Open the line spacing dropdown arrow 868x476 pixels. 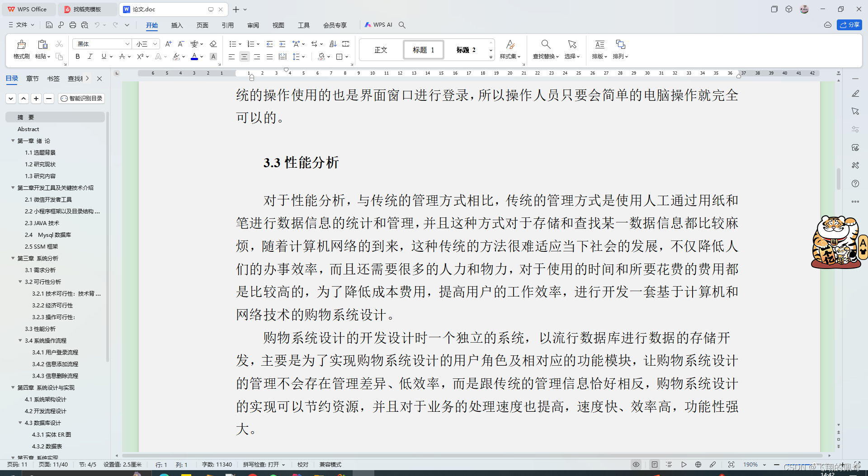click(x=304, y=57)
